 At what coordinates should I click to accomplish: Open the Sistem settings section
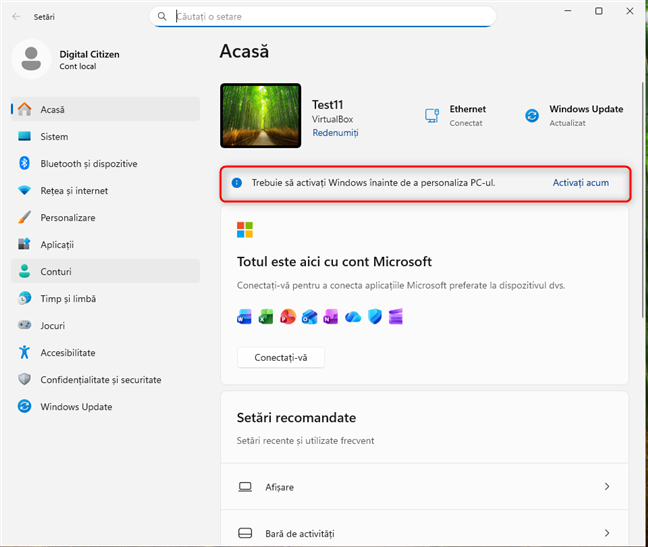(x=105, y=136)
